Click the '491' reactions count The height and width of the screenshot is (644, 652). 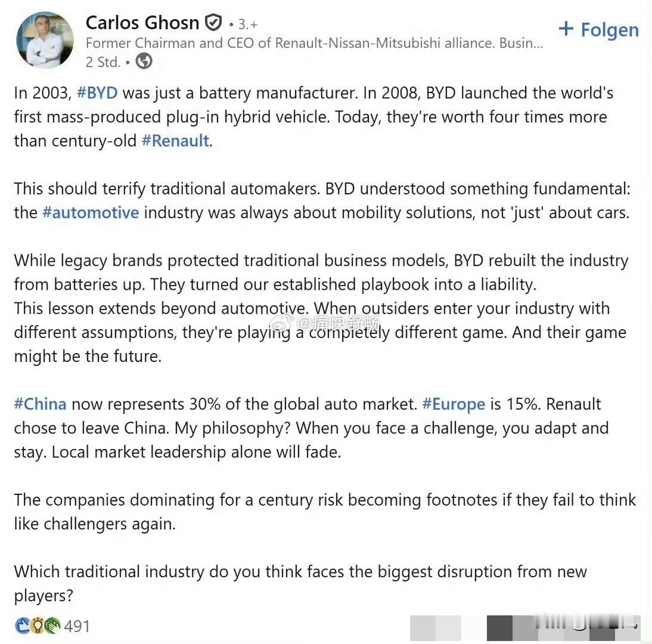click(x=78, y=626)
